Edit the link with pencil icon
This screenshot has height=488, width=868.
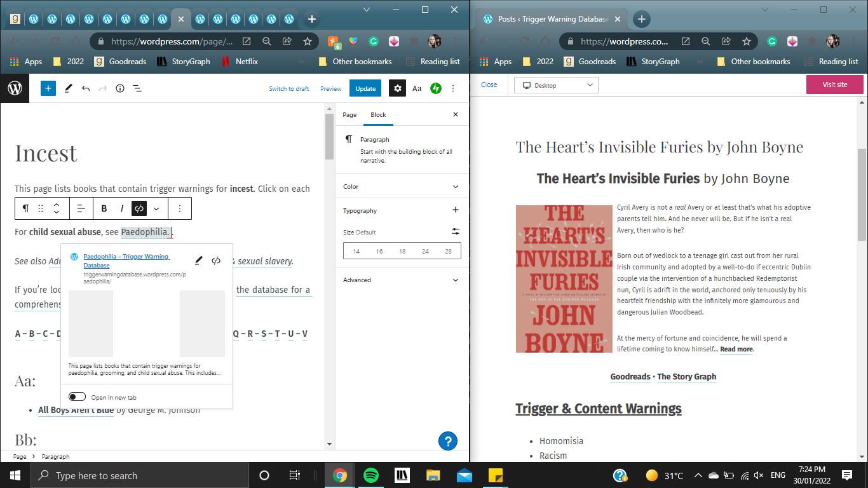[x=199, y=261]
